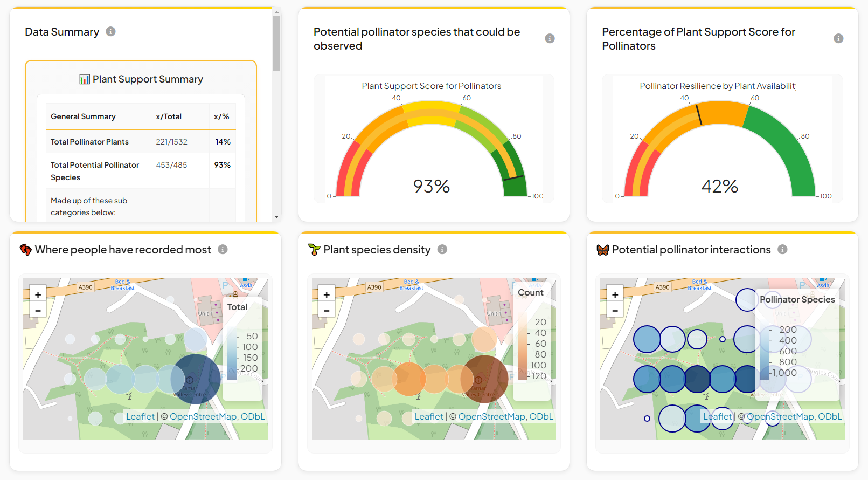
Task: Open info for Where people have recorded most
Action: coord(223,250)
